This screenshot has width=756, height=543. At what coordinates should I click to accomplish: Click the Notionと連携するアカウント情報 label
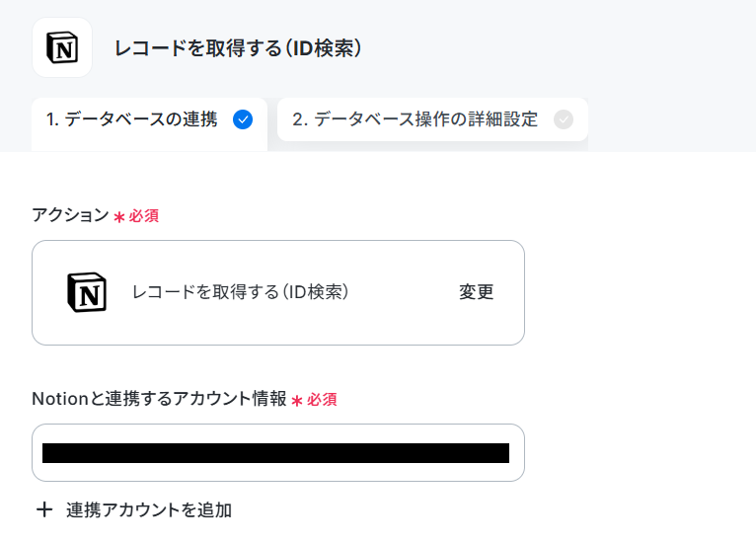click(159, 399)
